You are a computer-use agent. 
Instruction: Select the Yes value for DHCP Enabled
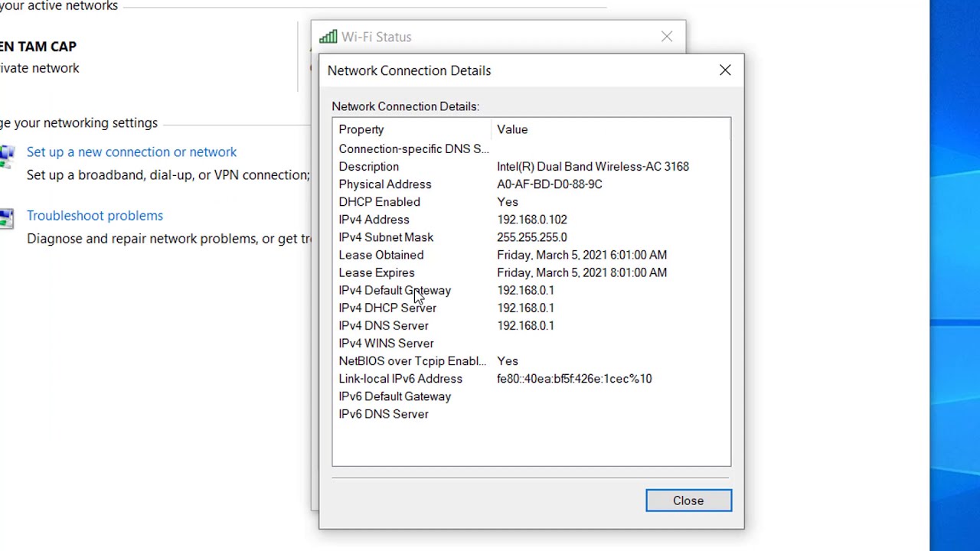[x=508, y=201]
